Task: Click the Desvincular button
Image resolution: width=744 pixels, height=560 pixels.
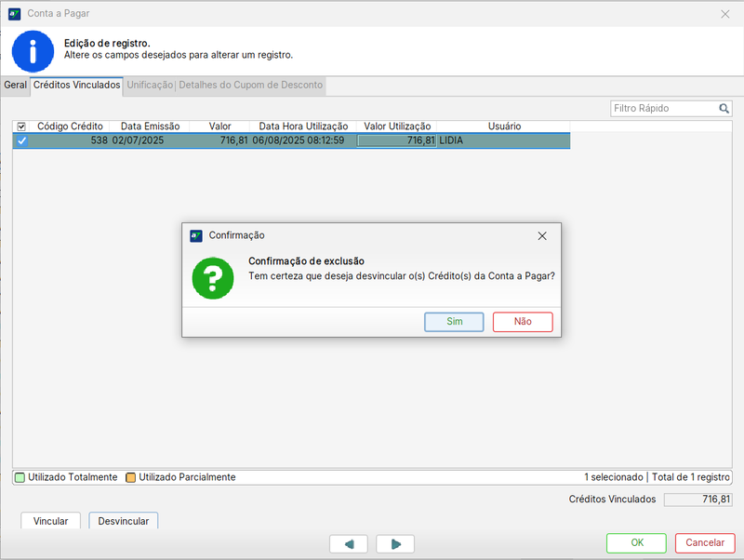Action: (124, 522)
